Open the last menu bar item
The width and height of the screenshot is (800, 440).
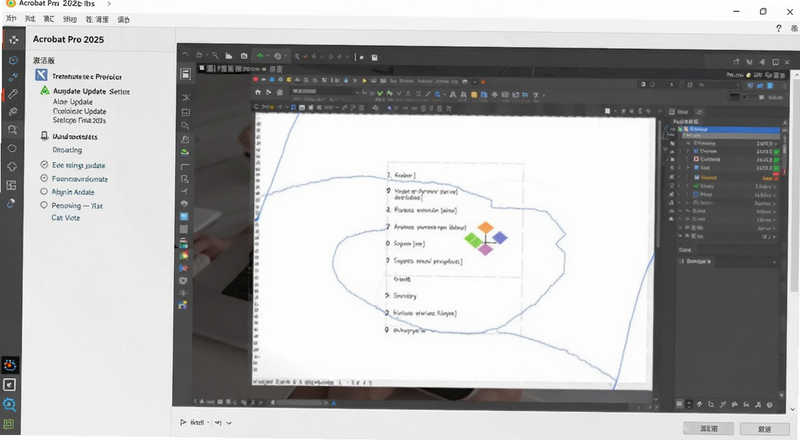point(123,19)
